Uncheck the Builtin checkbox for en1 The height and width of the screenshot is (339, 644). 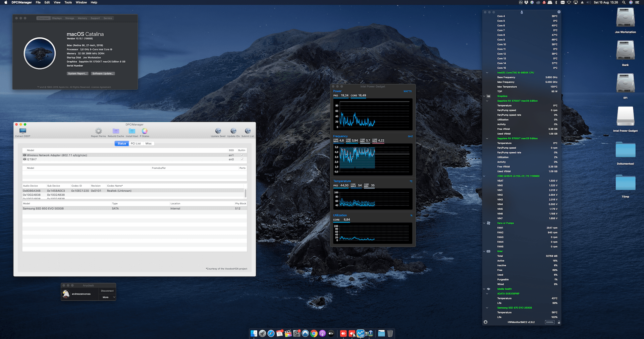242,155
